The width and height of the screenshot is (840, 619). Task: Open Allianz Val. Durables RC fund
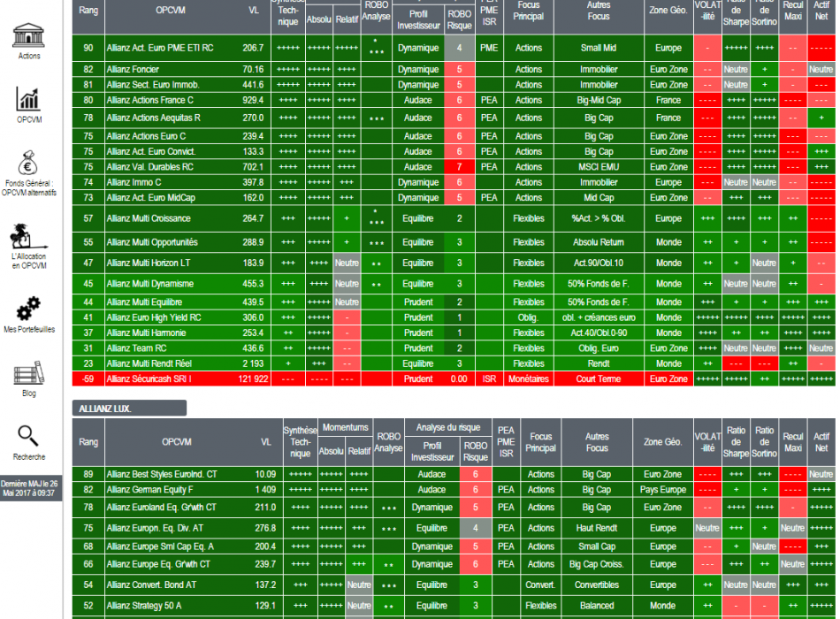tap(150, 166)
